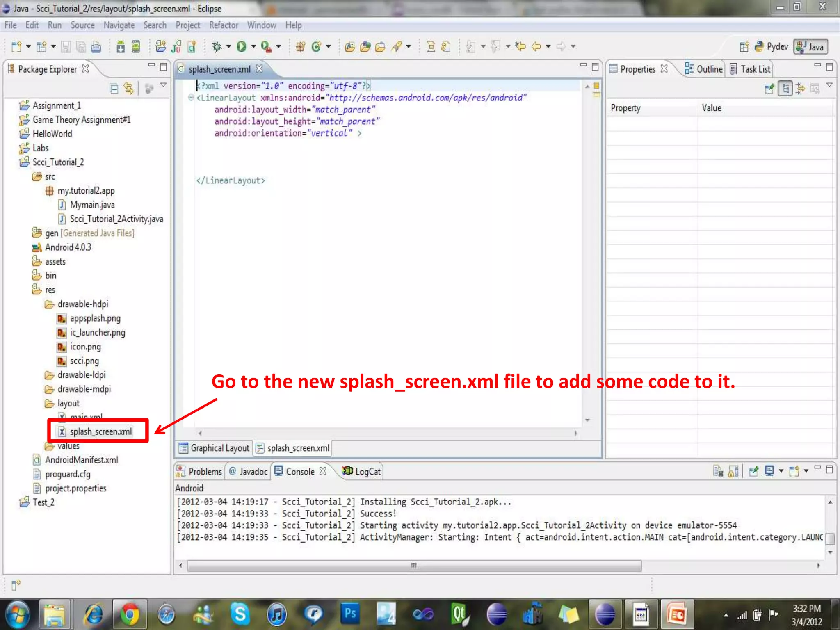Open Google Chrome from the taskbar
The image size is (840, 630).
tap(130, 614)
